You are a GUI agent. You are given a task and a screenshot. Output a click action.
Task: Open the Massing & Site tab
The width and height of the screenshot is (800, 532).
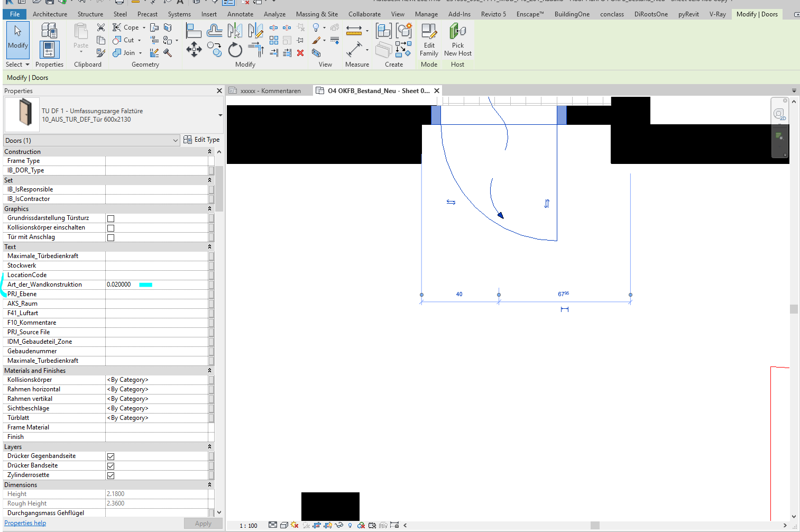317,14
